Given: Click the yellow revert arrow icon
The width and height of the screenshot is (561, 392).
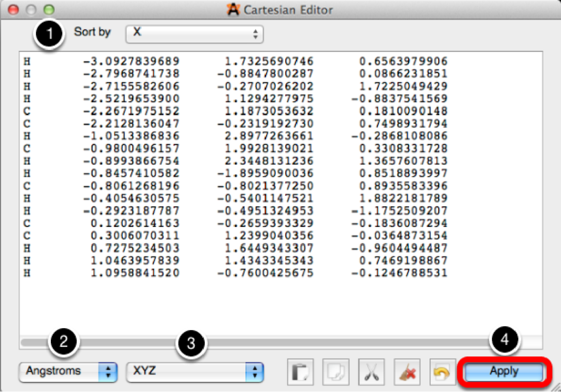Looking at the screenshot, I should coord(443,372).
